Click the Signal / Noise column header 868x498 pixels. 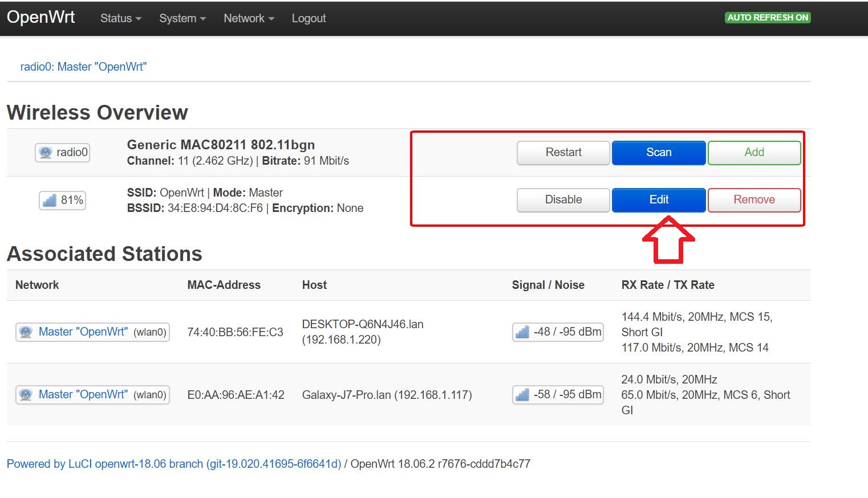point(548,285)
